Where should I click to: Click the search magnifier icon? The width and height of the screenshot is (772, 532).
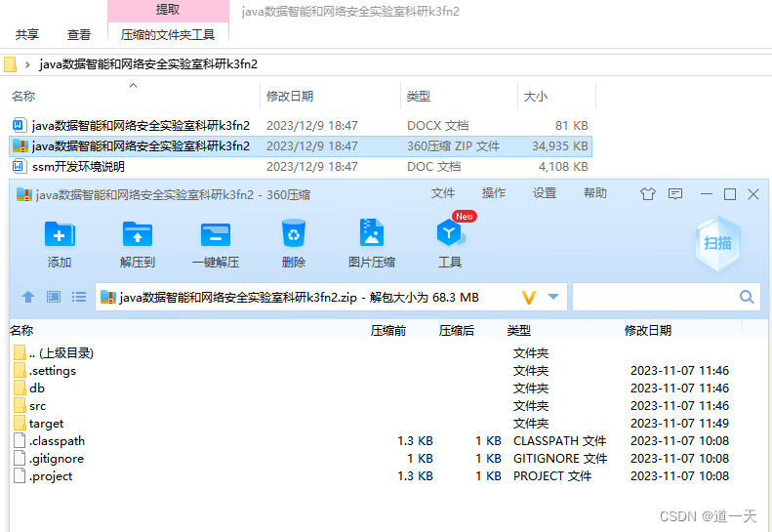click(747, 297)
